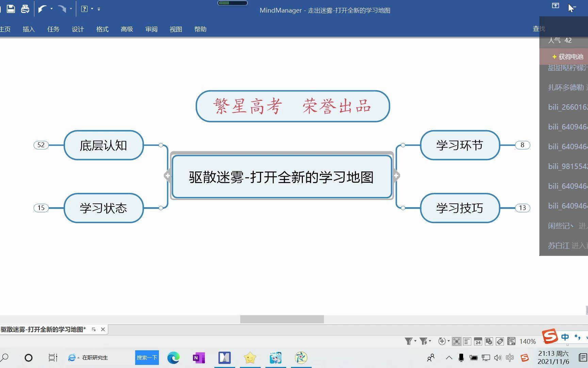Viewport: 588px width, 368px height.
Task: Select the 驱散迷雾-打开全新的学习地图 document tab
Action: [43, 329]
